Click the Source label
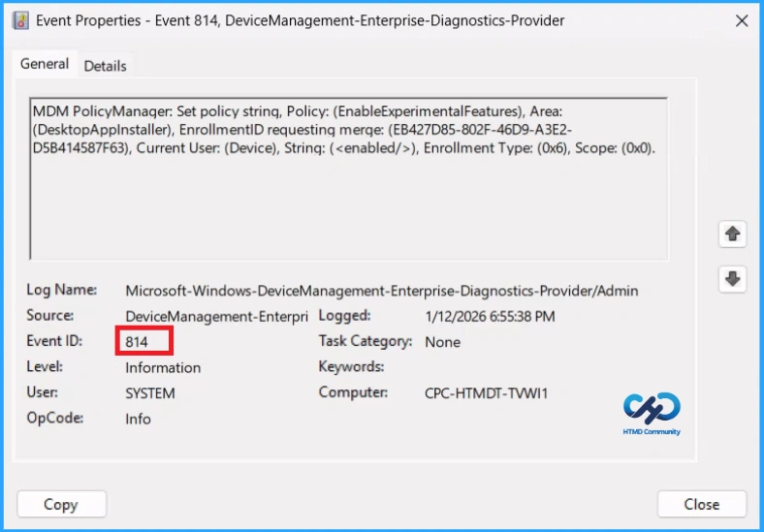 49,315
